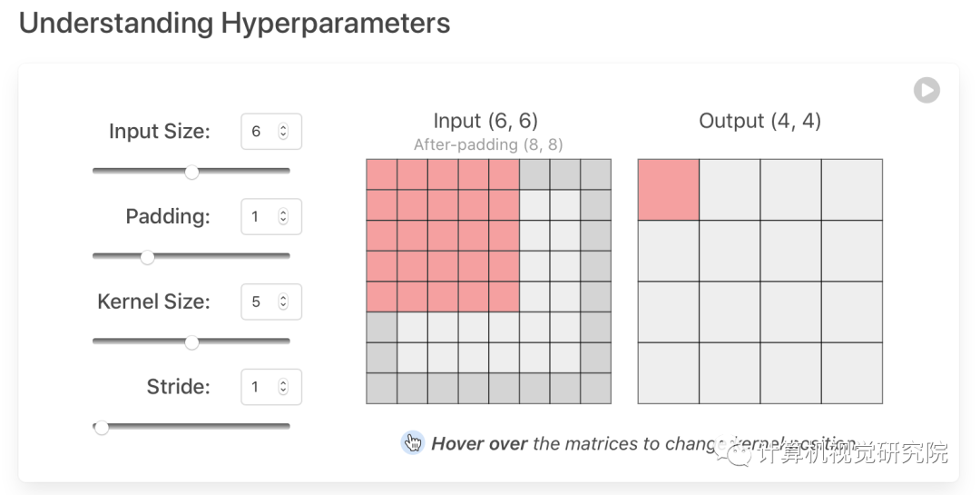Click the top-left red cell of input matrix
The height and width of the screenshot is (495, 980).
pos(381,174)
